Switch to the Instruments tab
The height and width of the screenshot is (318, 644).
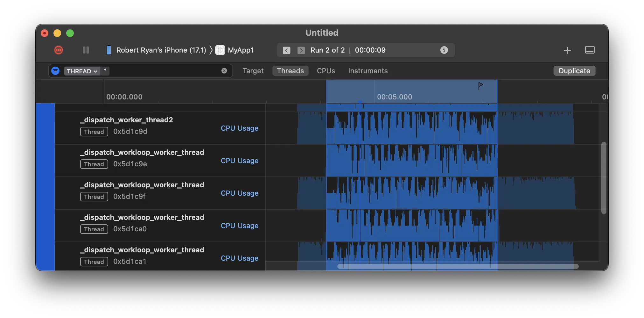(x=368, y=71)
